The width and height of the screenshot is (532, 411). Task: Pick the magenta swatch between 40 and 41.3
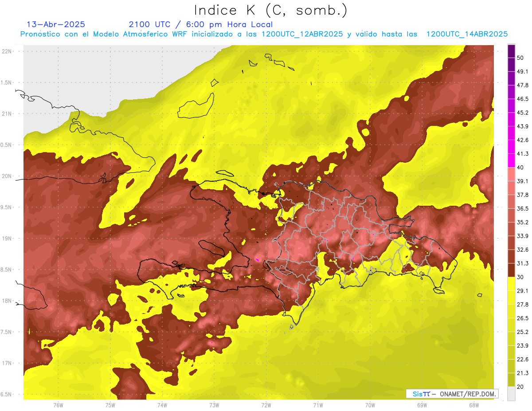pos(511,160)
